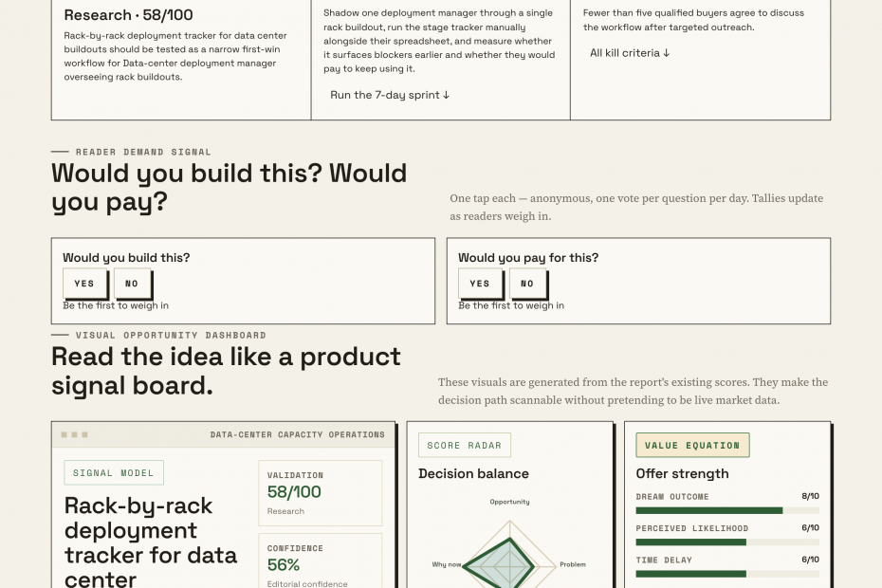Click the Dream Outcome progress bar
This screenshot has height=588, width=882.
click(x=727, y=510)
